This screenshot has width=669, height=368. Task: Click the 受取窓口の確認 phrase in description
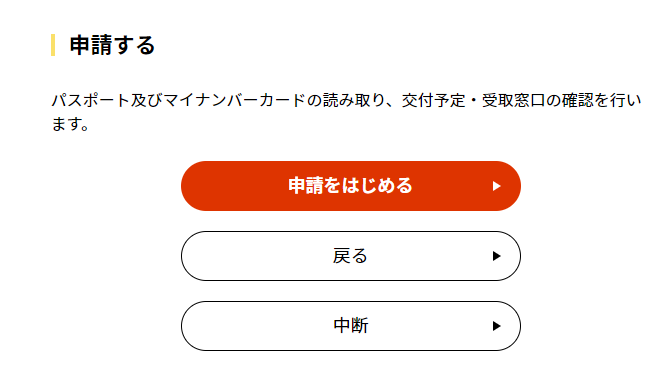538,101
